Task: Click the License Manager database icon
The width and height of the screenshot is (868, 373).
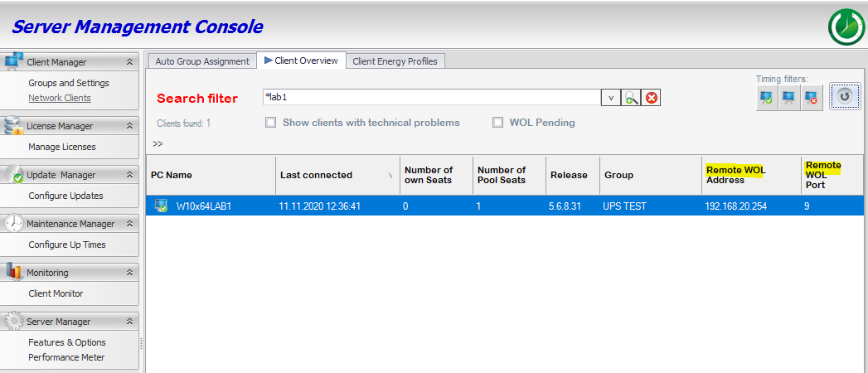Action: coord(13,126)
